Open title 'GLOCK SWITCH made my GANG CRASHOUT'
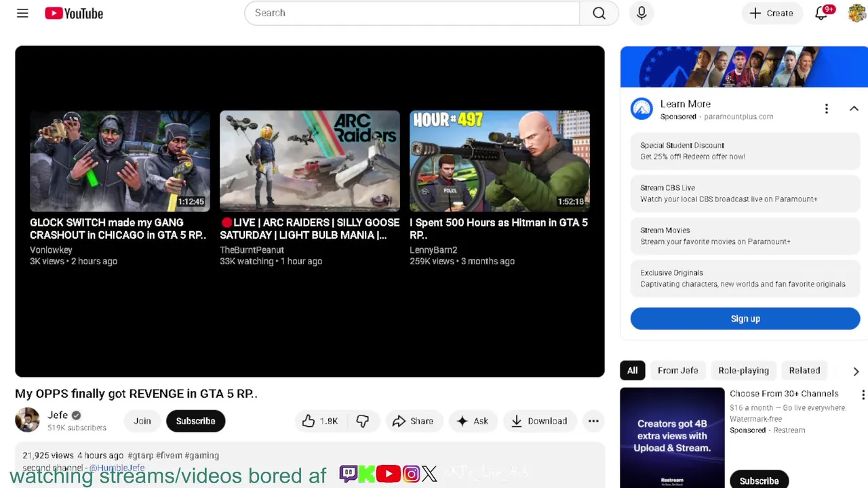Screen dimensions: 868x488 tap(118, 228)
